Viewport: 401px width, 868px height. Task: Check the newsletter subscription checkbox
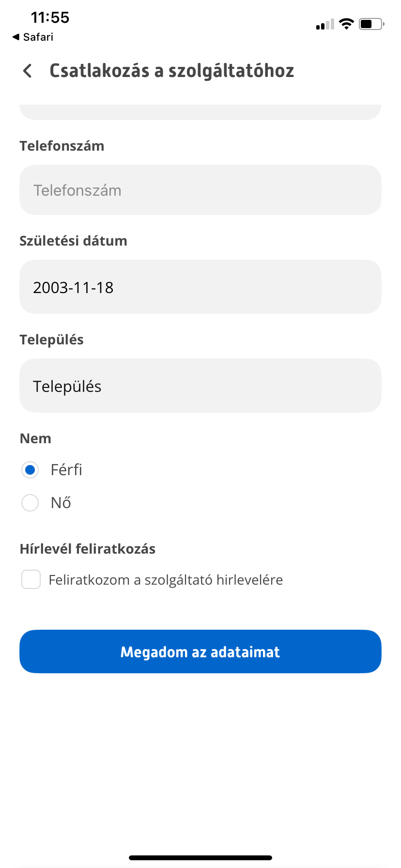click(31, 579)
